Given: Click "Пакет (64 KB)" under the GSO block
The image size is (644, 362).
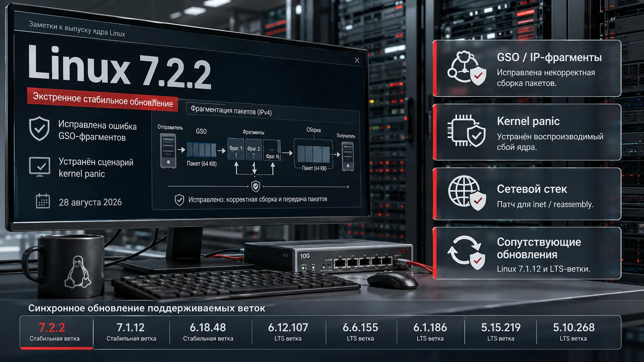Looking at the screenshot, I should point(201,163).
